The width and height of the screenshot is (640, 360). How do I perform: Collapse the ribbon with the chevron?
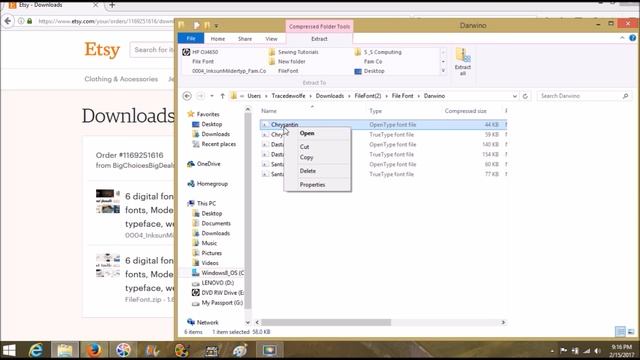point(622,38)
